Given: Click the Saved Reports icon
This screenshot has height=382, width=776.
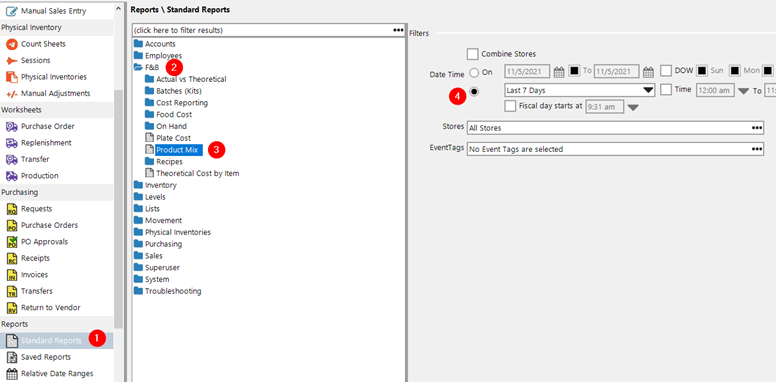Looking at the screenshot, I should pos(12,357).
